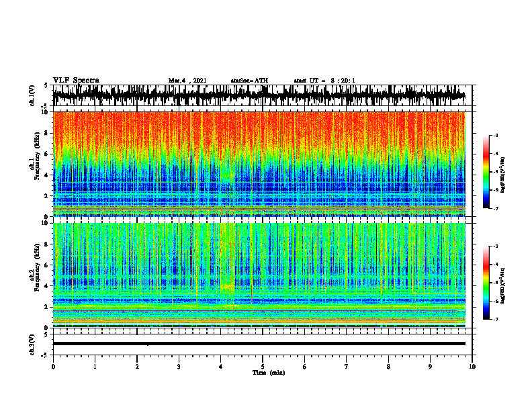Click time axis tick label '10'

(472, 367)
